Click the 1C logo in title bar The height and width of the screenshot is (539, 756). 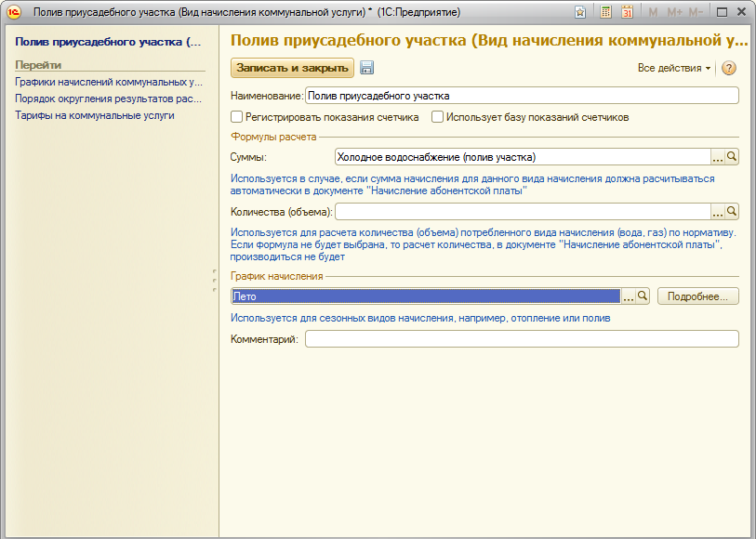click(x=14, y=12)
